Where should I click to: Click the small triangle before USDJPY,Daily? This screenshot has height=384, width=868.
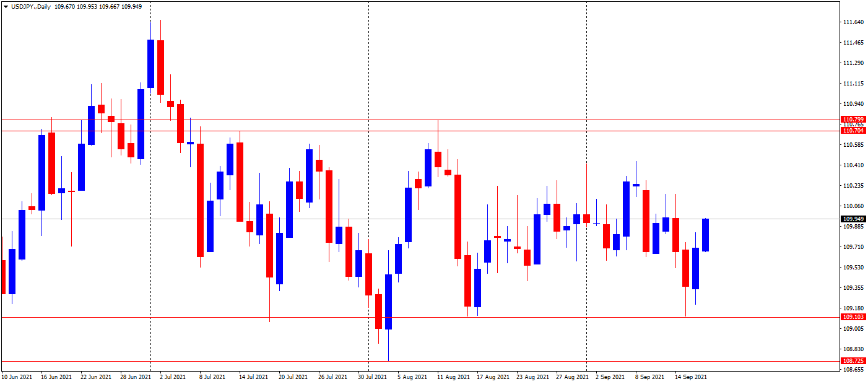(6, 7)
